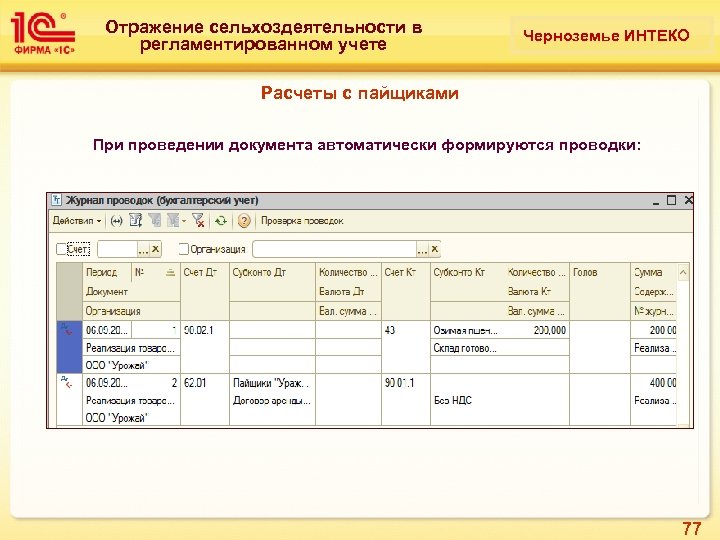Viewport: 720px width, 540px height.
Task: Click the Договор аренды... cell
Action: pos(272,400)
